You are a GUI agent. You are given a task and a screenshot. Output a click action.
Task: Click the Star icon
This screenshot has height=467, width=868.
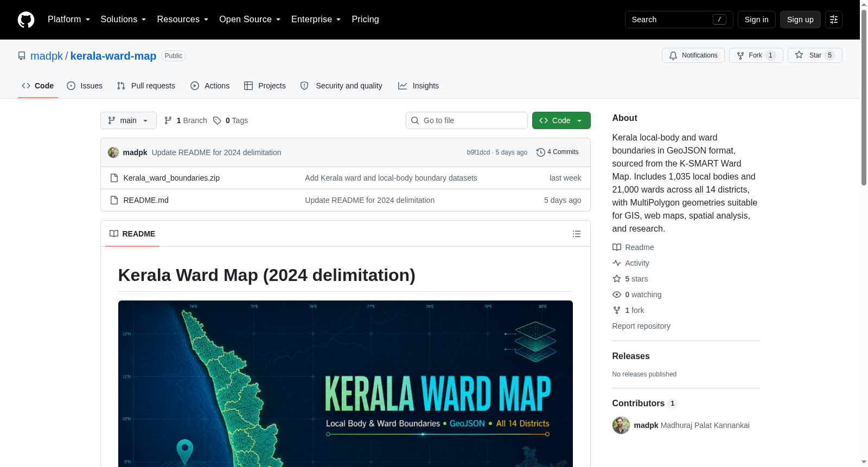799,55
